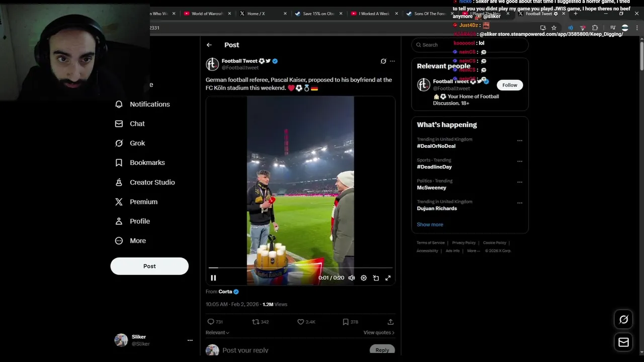Open more options for the Football Tweet post
This screenshot has width=644, height=362.
click(392, 61)
